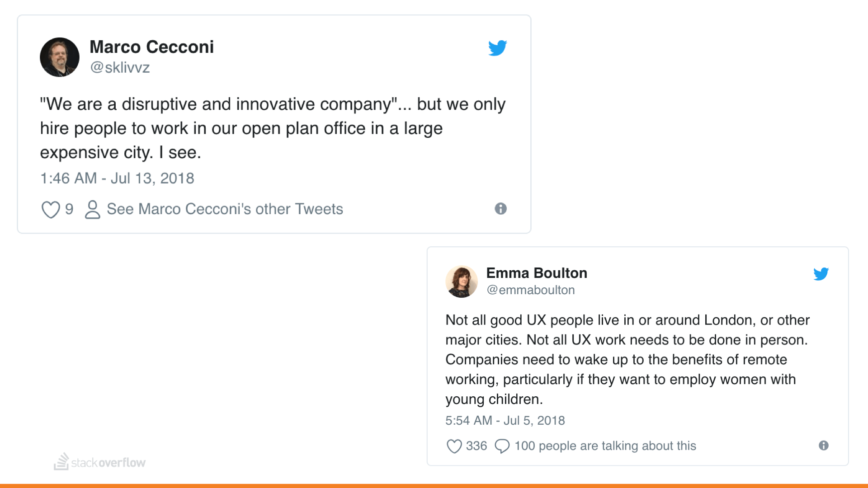This screenshot has height=488, width=868.
Task: Click the Marco Cecconi display name
Action: (x=151, y=47)
